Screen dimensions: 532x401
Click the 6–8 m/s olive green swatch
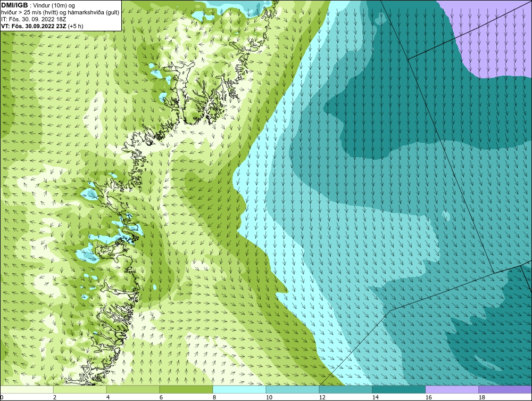(x=186, y=389)
